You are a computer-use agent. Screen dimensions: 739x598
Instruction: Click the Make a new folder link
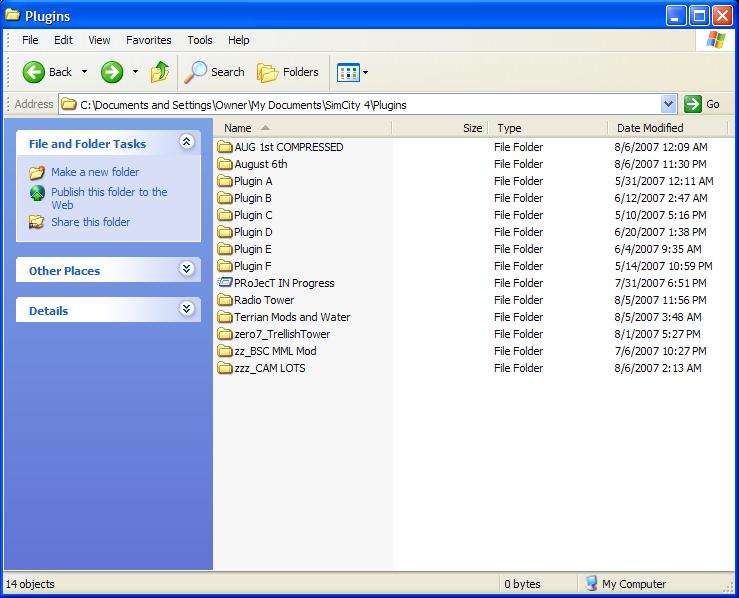coord(95,172)
